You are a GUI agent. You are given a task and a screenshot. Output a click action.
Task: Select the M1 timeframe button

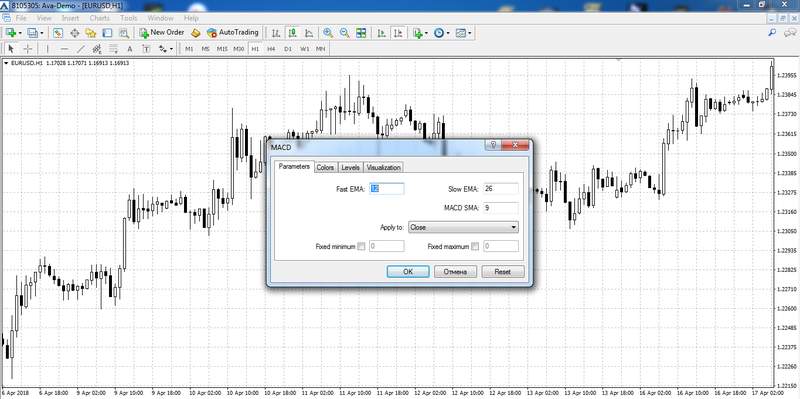click(x=189, y=49)
